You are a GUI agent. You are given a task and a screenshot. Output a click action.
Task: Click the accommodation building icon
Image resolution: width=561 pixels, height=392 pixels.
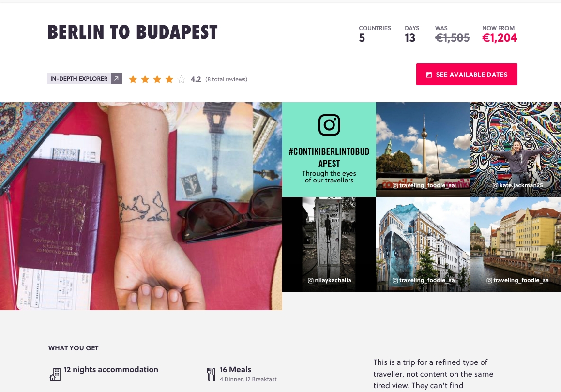click(x=55, y=375)
